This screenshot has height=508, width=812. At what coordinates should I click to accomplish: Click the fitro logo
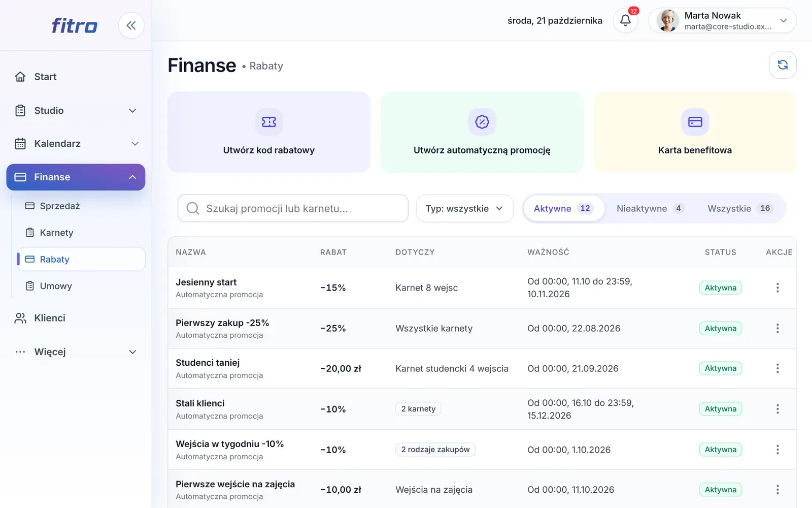pyautogui.click(x=74, y=25)
